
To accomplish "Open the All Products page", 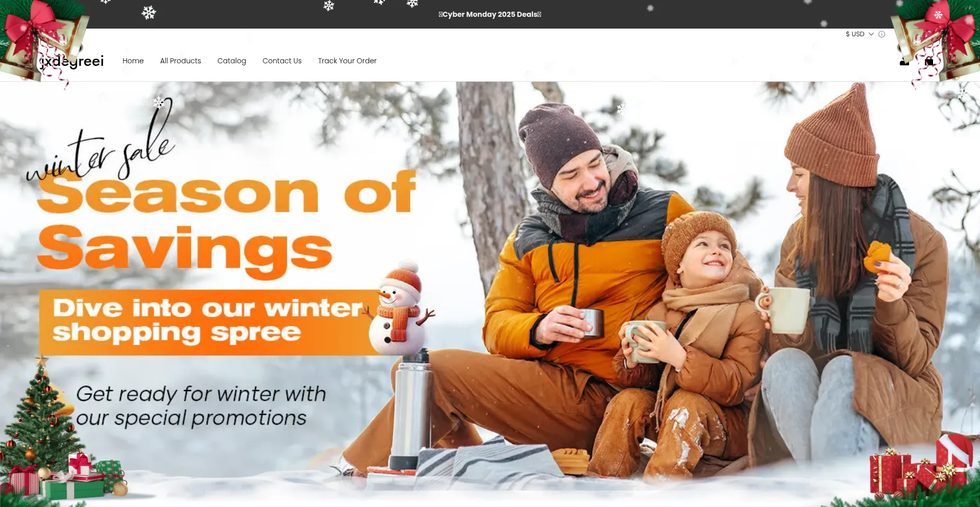I will [x=181, y=61].
